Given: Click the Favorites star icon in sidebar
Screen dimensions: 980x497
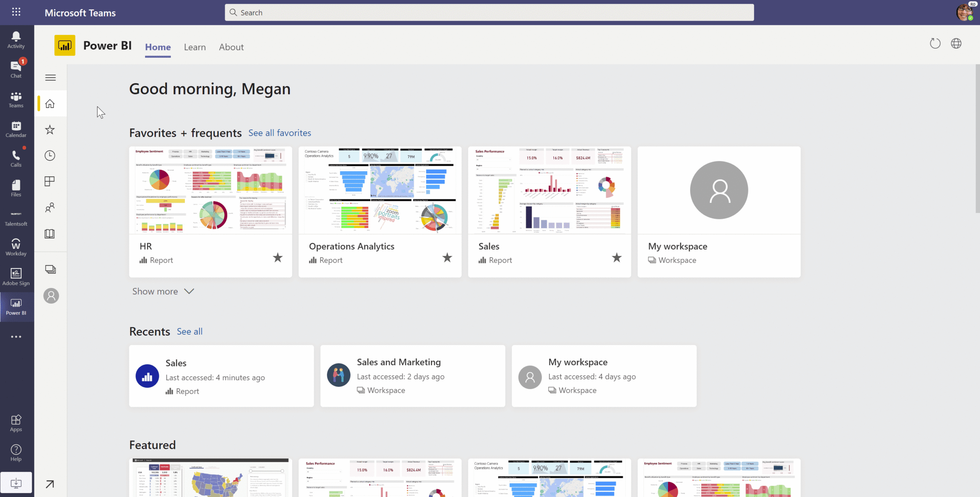Looking at the screenshot, I should (x=50, y=130).
